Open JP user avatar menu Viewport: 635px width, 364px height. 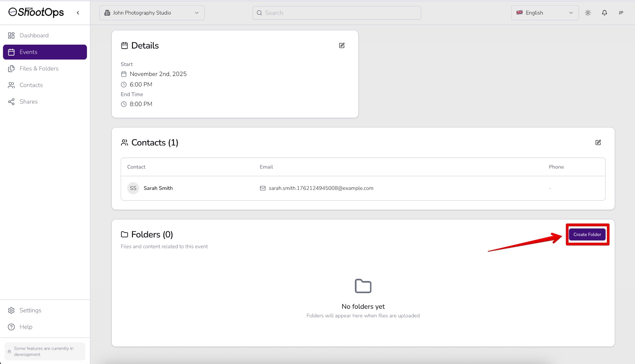pos(621,13)
